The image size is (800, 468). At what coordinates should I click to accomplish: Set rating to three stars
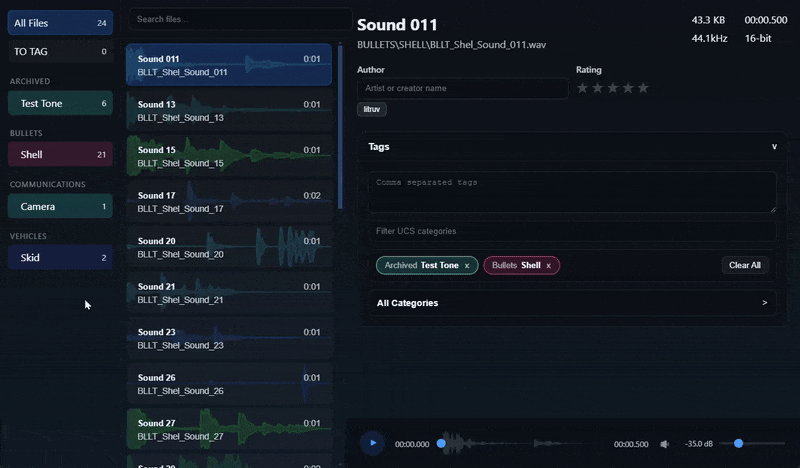613,88
